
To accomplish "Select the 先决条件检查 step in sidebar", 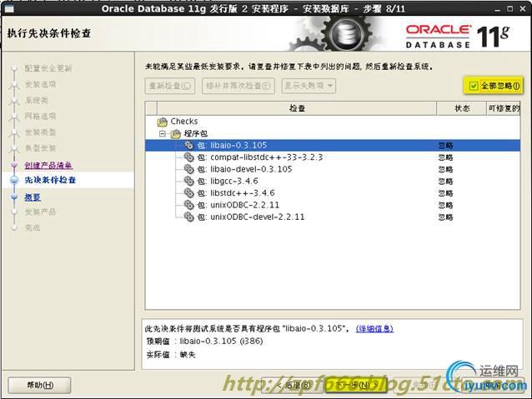I will [50, 180].
